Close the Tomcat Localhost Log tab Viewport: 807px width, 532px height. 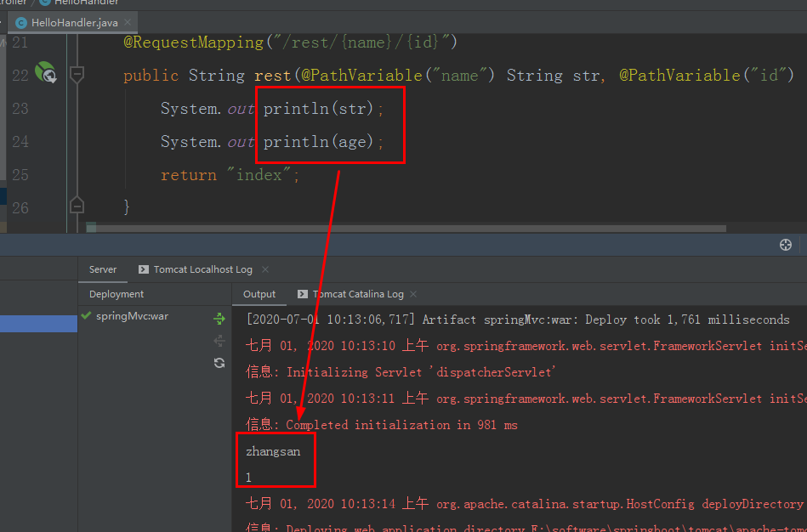265,269
